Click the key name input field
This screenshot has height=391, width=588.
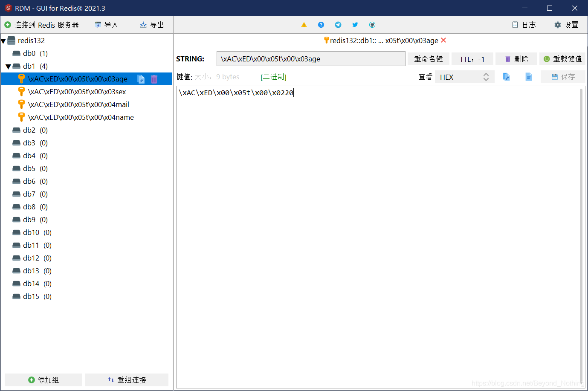[311, 59]
